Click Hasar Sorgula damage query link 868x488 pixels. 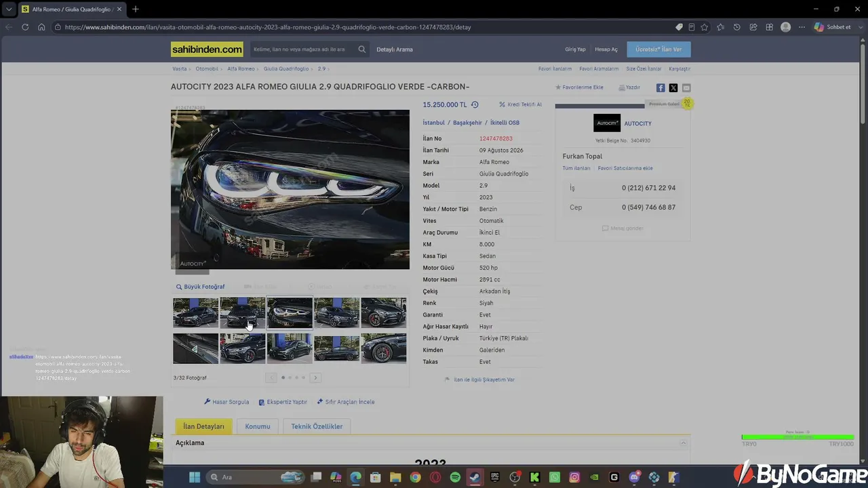(x=226, y=402)
